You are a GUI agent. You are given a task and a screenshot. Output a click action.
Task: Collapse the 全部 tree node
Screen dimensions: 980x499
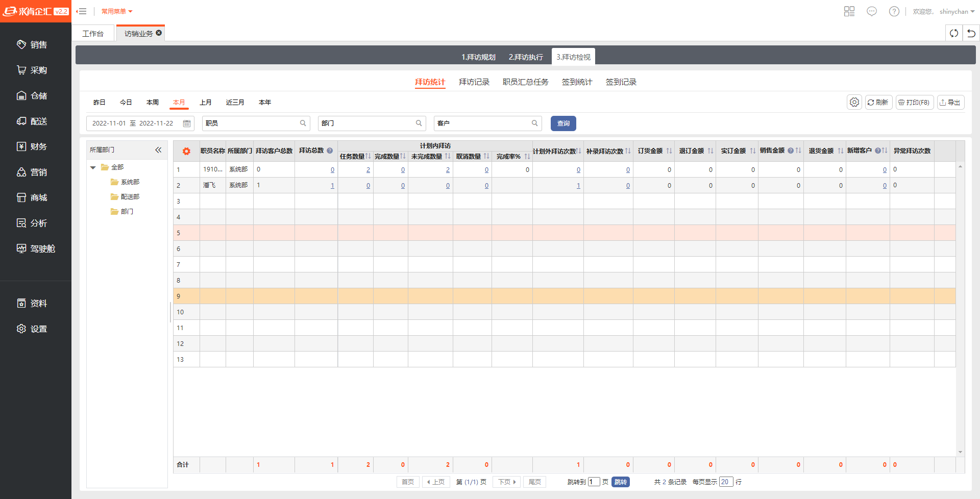tap(93, 167)
